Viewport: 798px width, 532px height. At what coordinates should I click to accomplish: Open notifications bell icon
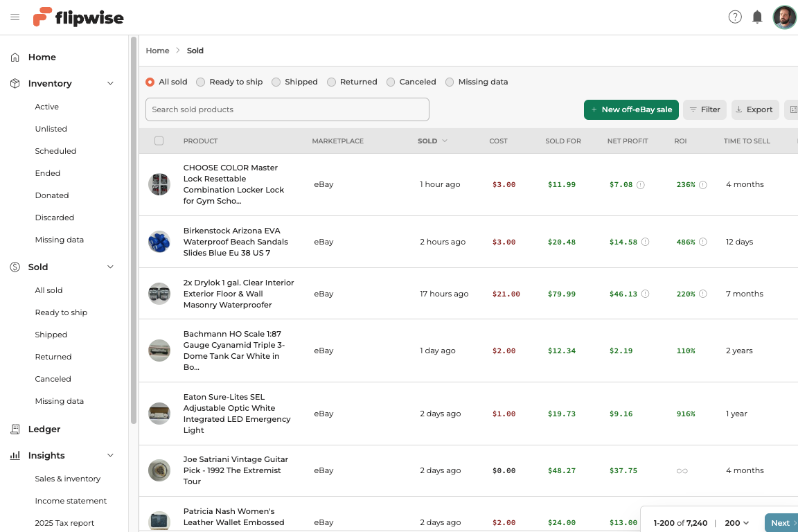coord(757,17)
